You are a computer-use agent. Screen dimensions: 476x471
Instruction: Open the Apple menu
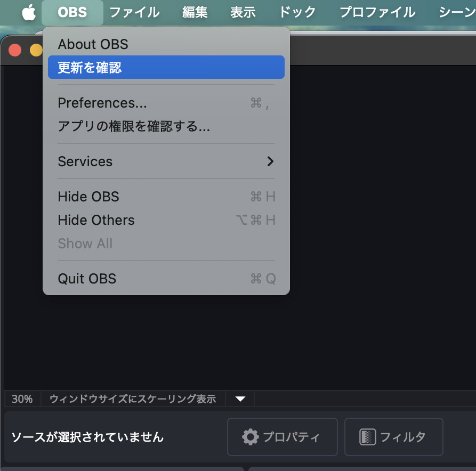click(x=29, y=13)
